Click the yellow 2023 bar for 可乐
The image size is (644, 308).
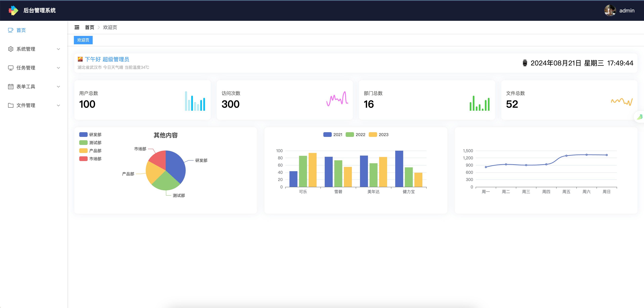[312, 170]
